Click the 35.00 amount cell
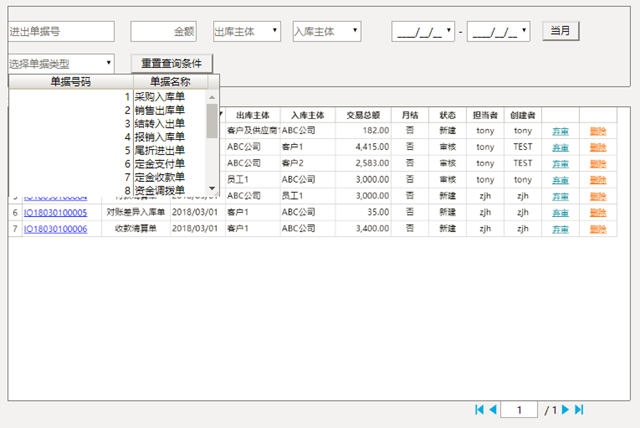 (363, 212)
